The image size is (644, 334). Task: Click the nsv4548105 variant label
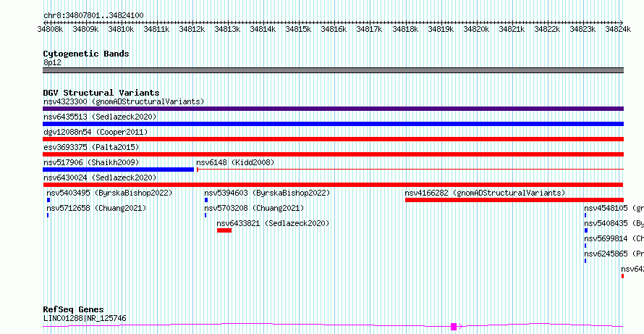[x=614, y=208]
